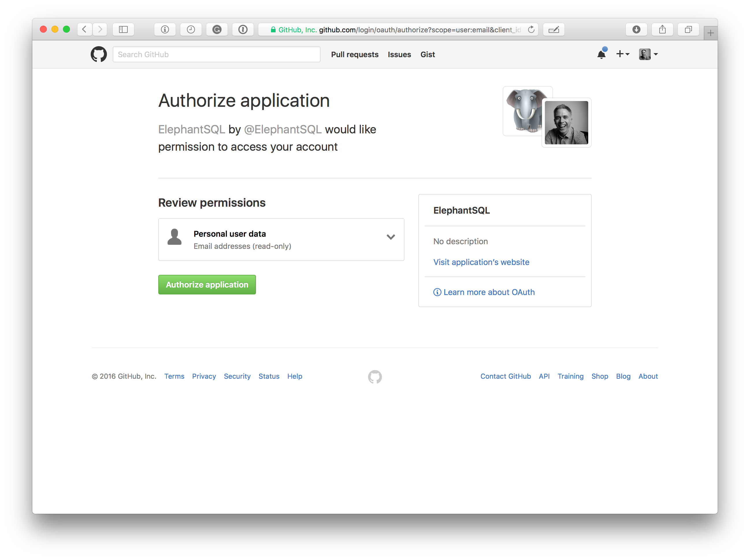The width and height of the screenshot is (750, 560).
Task: Click the GitHub Octocat logo in header
Action: coord(99,55)
